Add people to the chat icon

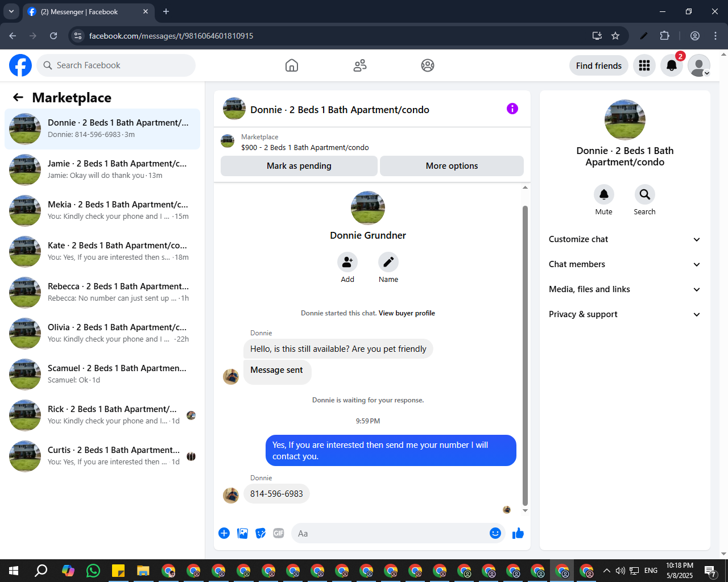[x=348, y=262]
